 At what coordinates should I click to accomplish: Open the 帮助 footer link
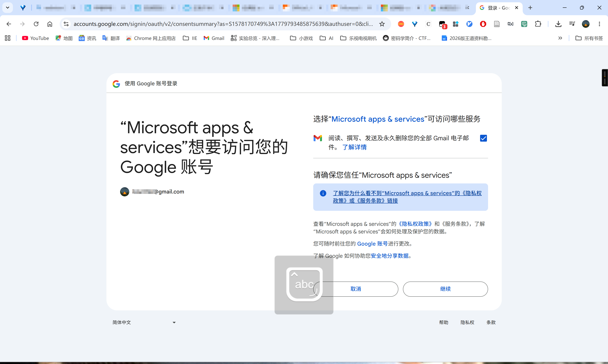(443, 322)
